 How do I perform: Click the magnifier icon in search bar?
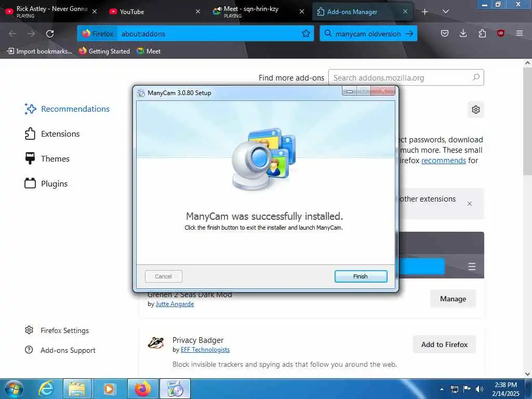click(328, 34)
